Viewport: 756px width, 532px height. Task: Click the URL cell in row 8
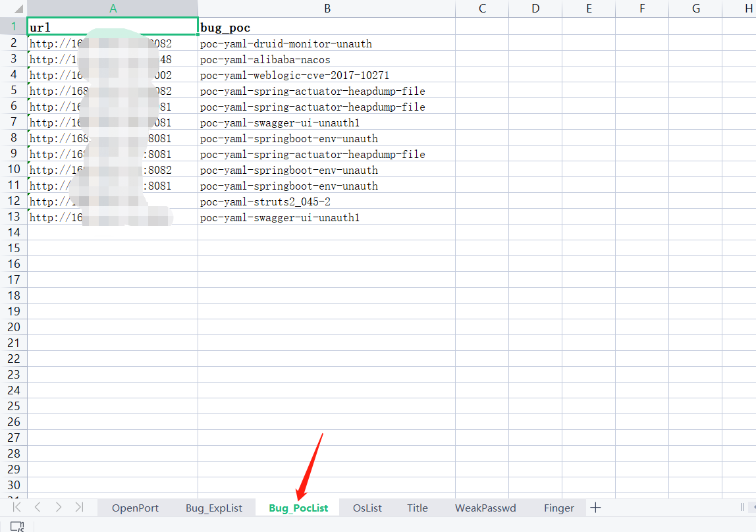point(113,138)
